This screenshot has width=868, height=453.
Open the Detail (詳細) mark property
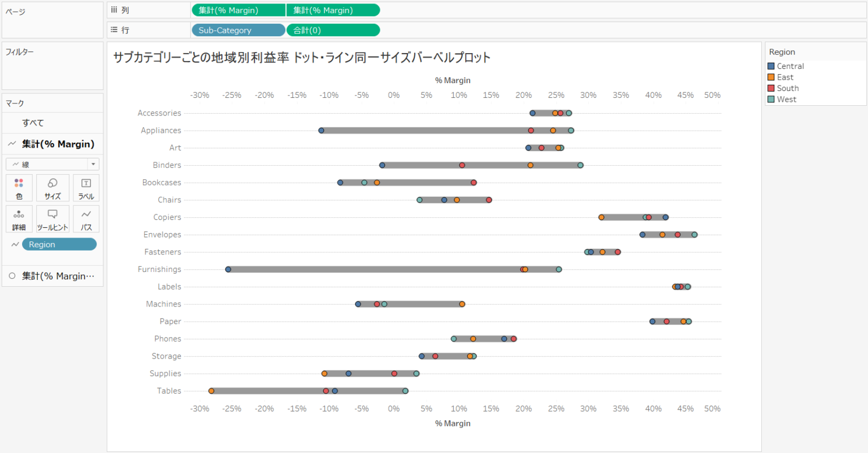tap(19, 219)
